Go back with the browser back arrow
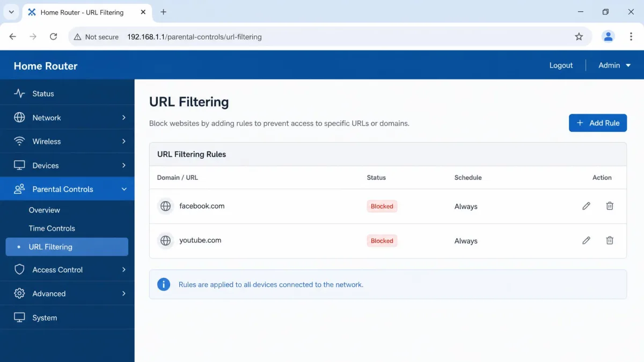This screenshot has height=362, width=644. click(x=13, y=36)
